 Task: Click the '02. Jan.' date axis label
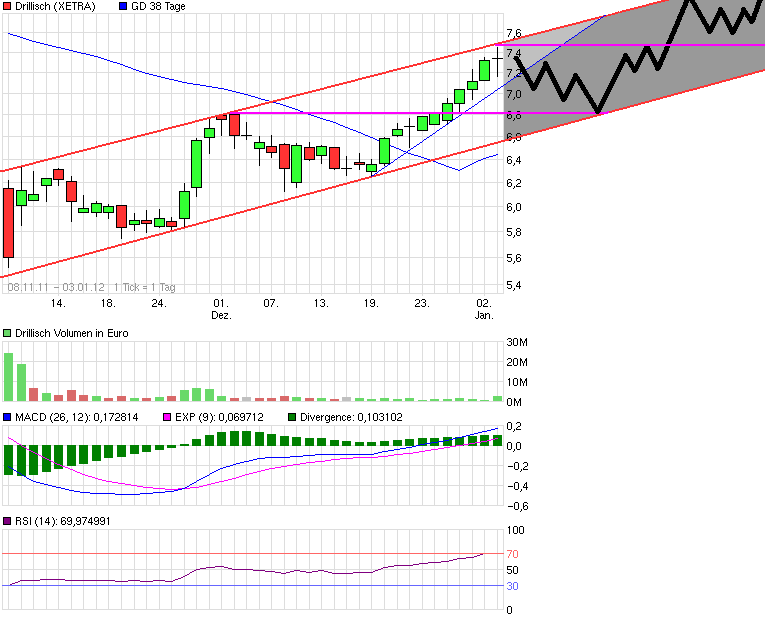pos(484,309)
